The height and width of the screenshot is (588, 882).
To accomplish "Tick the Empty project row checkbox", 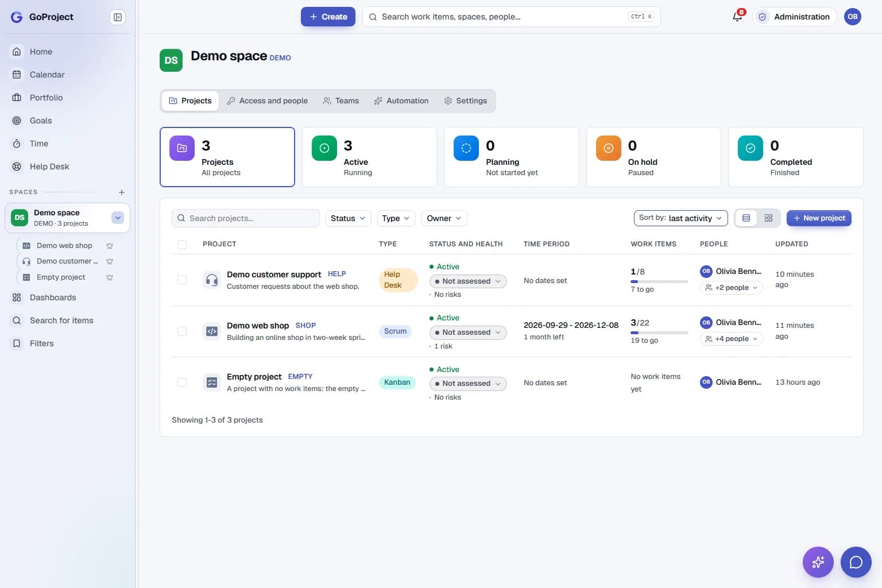I will click(182, 382).
